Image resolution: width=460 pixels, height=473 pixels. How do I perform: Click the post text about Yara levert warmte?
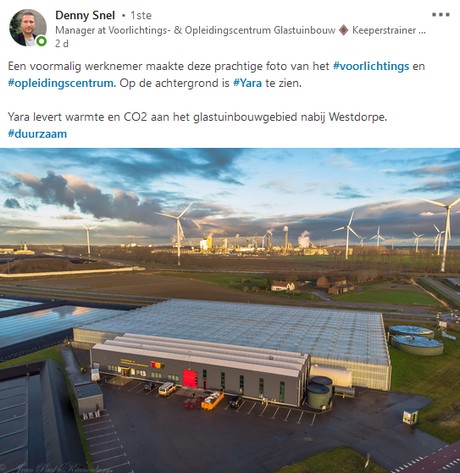(x=197, y=117)
